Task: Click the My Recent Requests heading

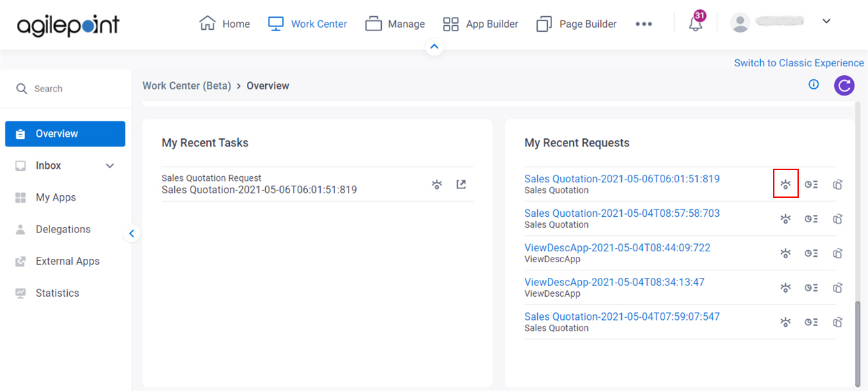Action: 577,143
